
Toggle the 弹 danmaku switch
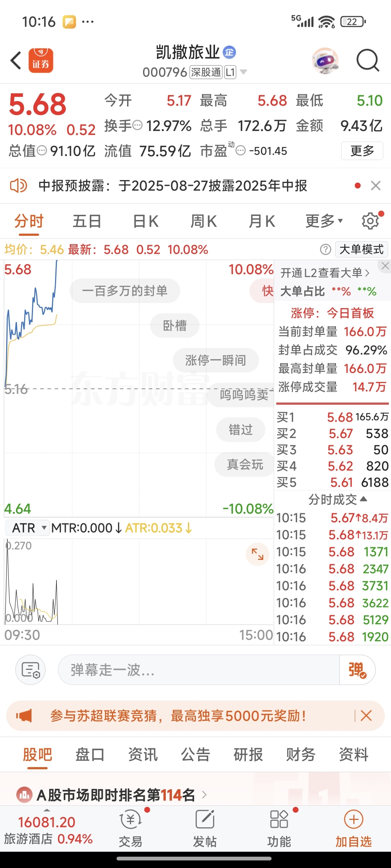[x=357, y=670]
